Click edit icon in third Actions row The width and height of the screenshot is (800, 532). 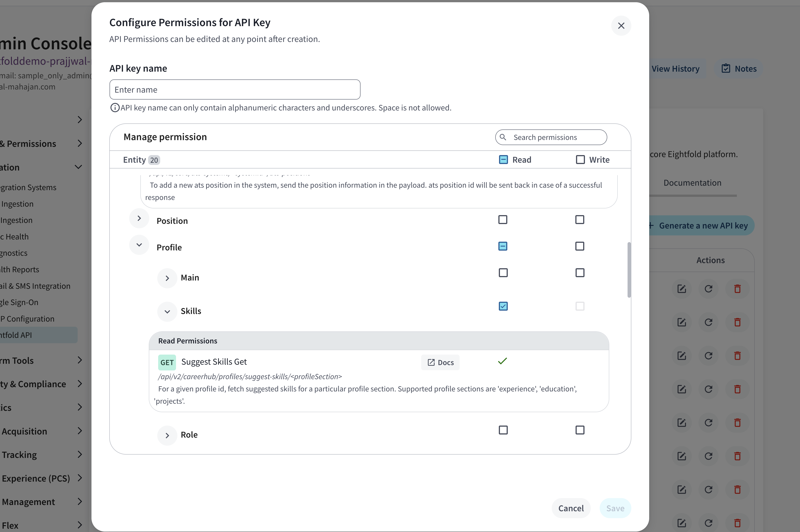click(x=682, y=355)
